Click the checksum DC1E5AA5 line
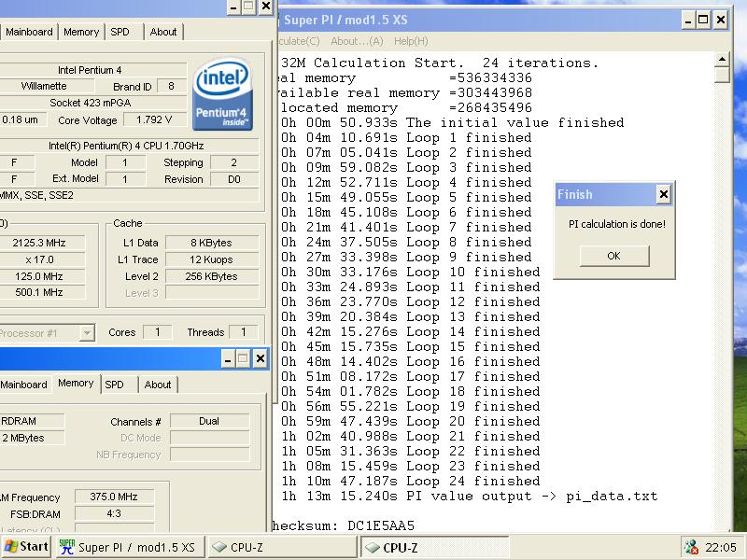747x560 pixels. click(x=344, y=525)
